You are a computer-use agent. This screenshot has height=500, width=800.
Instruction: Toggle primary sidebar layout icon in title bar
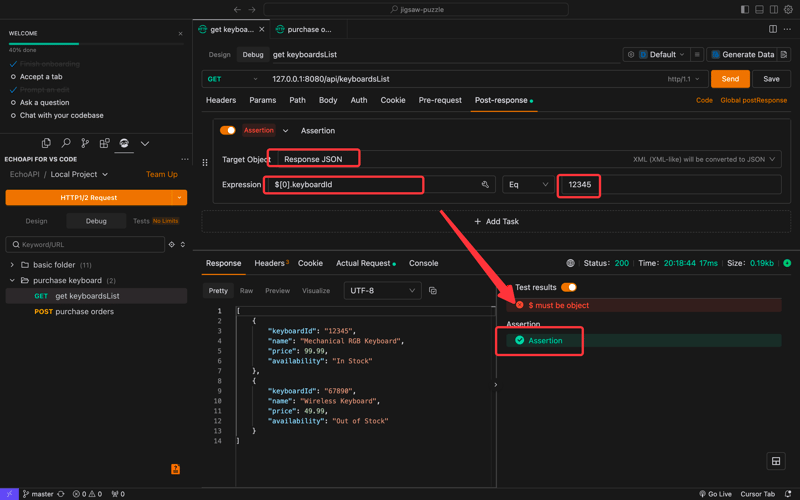click(x=745, y=9)
